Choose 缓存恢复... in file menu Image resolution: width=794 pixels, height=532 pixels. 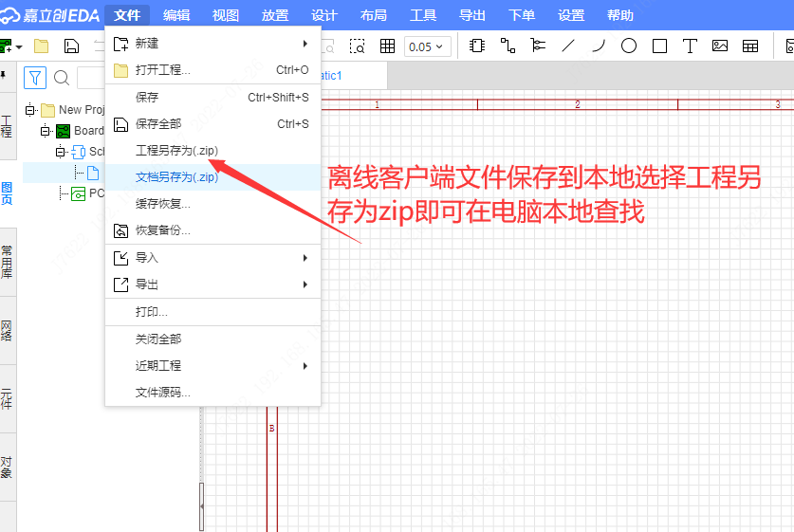[212, 204]
